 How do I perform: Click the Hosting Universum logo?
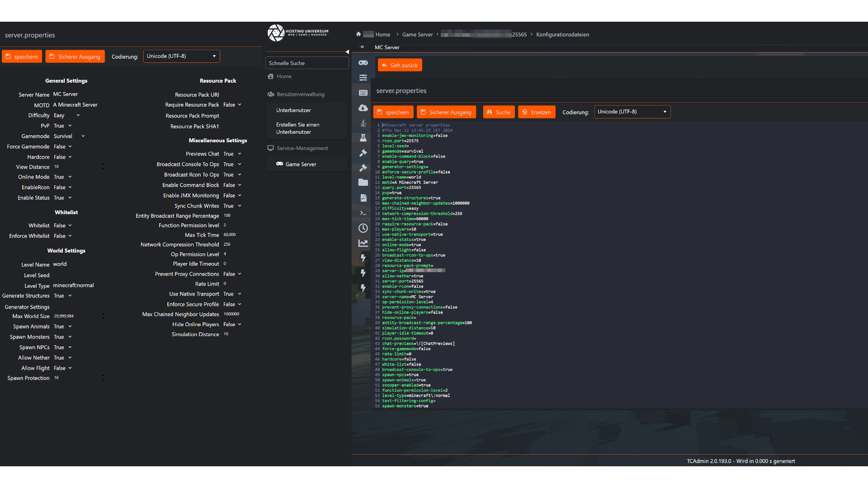(x=298, y=33)
